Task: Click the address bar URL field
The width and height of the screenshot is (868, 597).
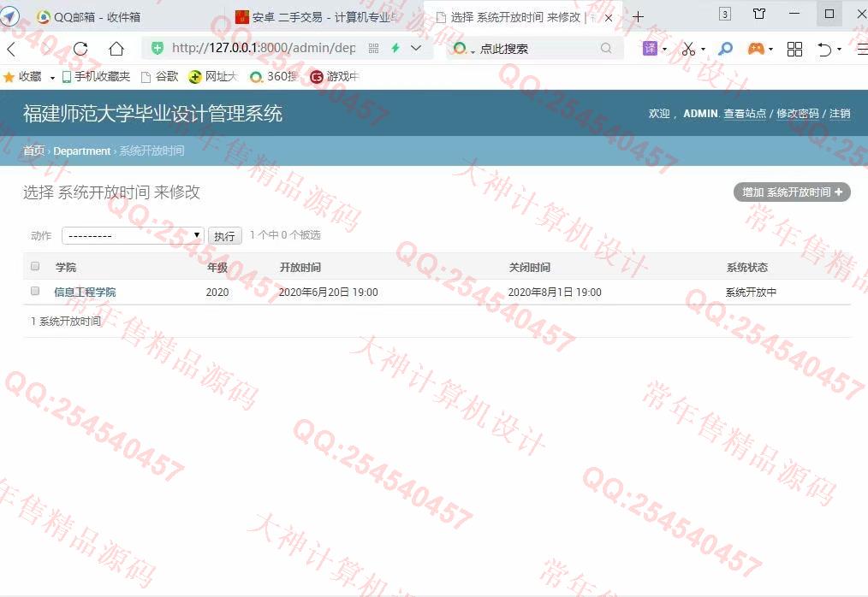Action: pos(264,48)
